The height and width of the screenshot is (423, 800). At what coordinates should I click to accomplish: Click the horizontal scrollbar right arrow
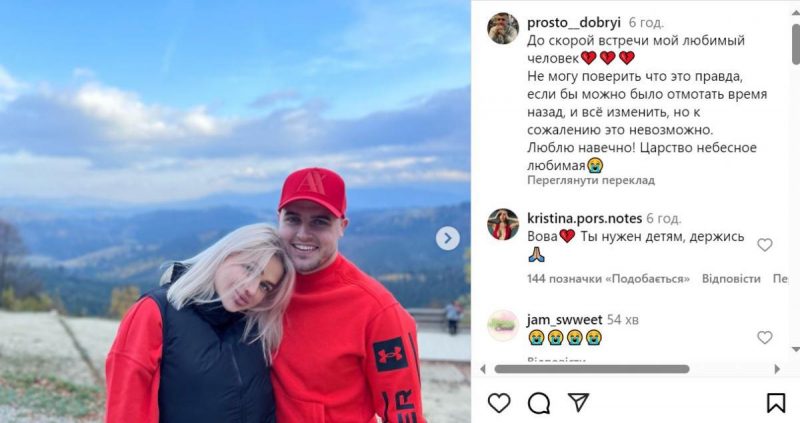click(777, 369)
